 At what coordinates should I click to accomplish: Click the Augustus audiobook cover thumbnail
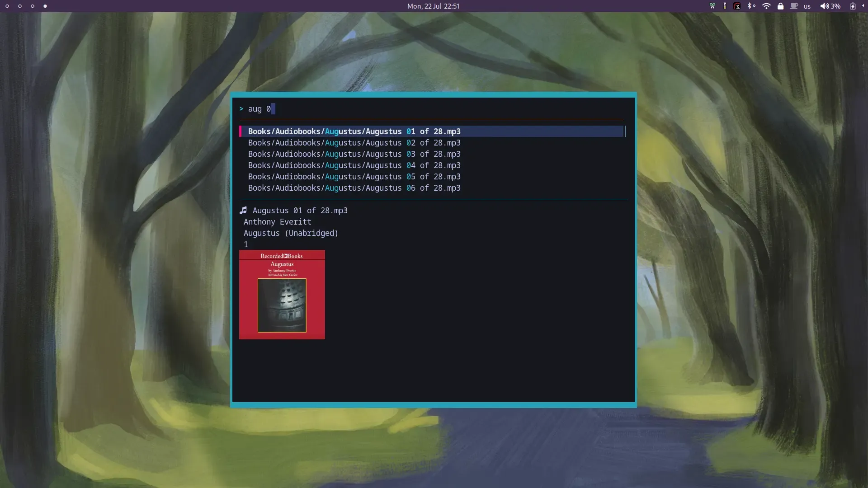pyautogui.click(x=282, y=295)
